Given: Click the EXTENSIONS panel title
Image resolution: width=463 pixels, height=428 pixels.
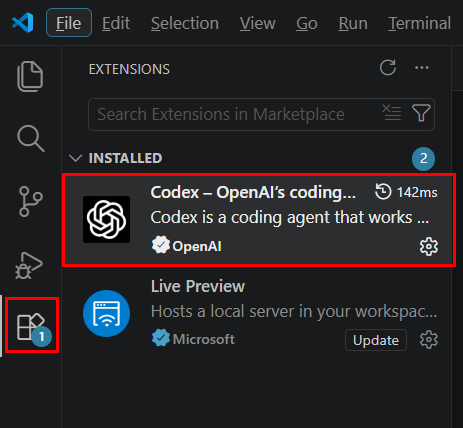Looking at the screenshot, I should click(x=129, y=69).
